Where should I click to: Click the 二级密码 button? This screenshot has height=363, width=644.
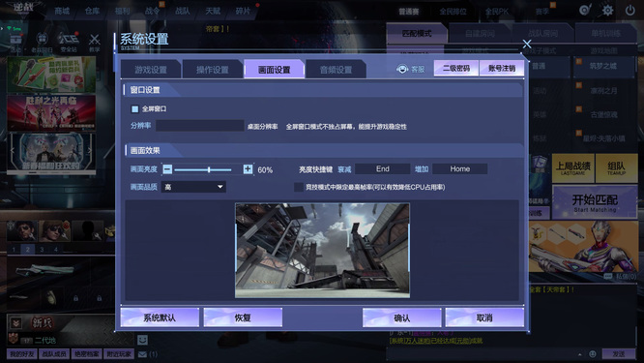click(x=456, y=68)
